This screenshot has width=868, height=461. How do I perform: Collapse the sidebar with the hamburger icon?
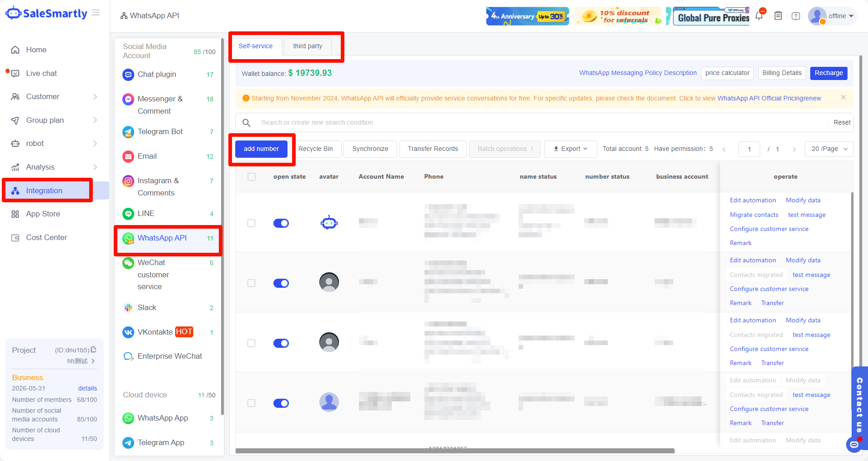(x=96, y=13)
